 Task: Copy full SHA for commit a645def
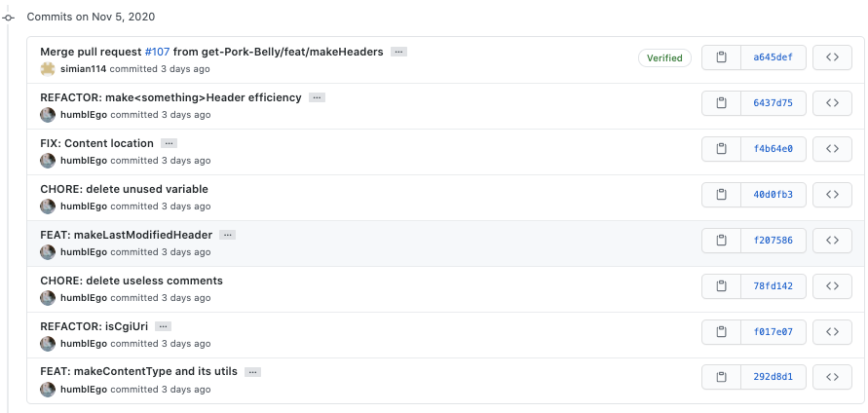click(721, 57)
